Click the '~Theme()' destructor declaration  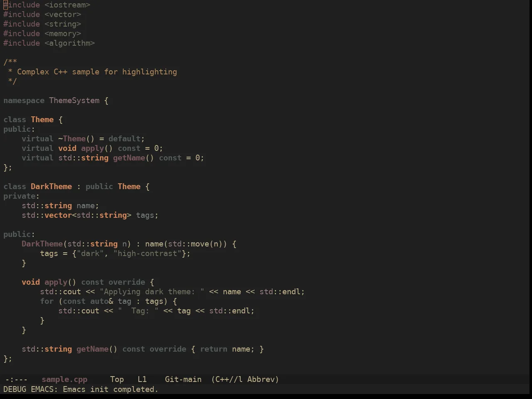pyautogui.click(x=76, y=139)
